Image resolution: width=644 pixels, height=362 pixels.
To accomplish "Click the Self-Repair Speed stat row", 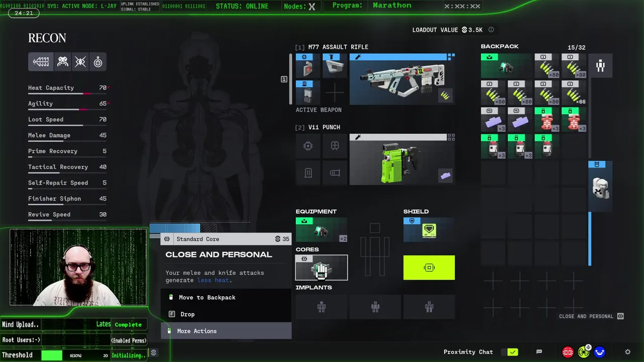I will (x=67, y=183).
